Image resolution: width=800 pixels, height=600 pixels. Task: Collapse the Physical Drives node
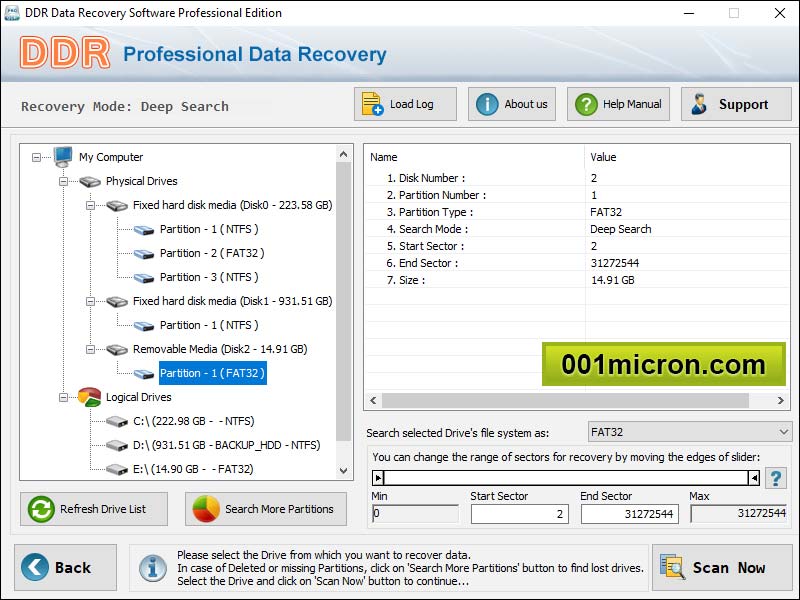pyautogui.click(x=63, y=181)
